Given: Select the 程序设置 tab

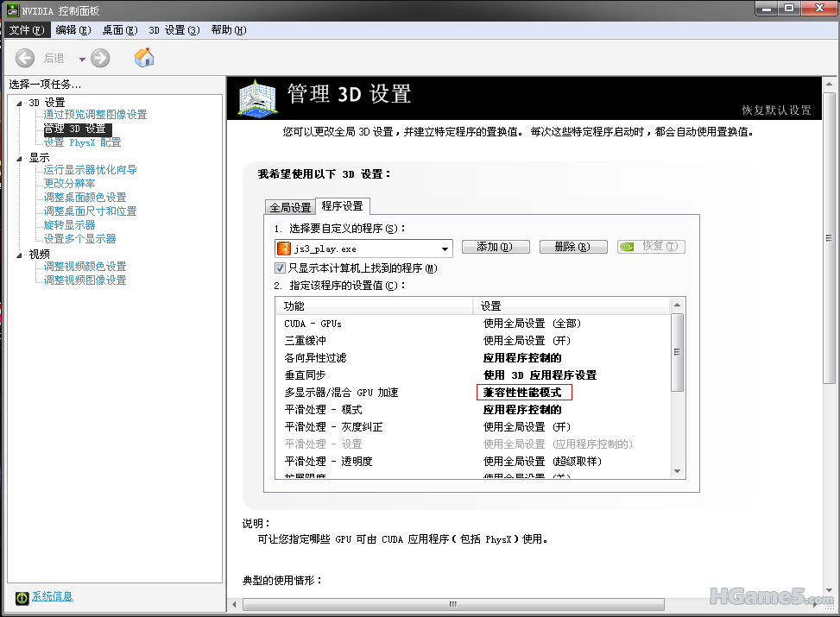Looking at the screenshot, I should point(343,206).
